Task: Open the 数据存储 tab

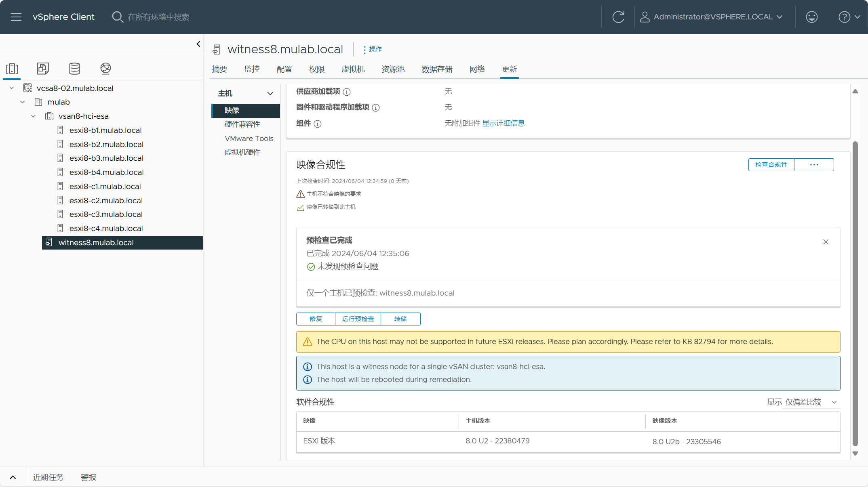Action: point(437,69)
